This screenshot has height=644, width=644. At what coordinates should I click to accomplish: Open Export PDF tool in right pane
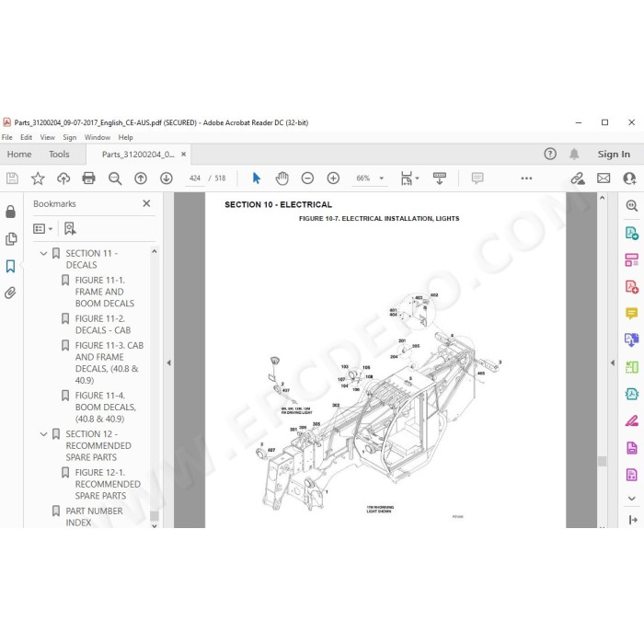(632, 233)
